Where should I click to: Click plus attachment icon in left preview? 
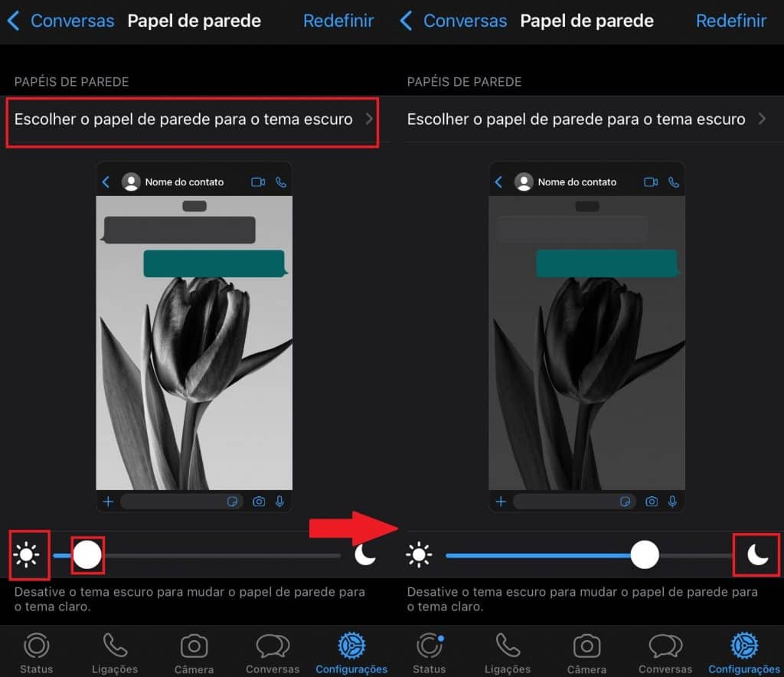[108, 501]
